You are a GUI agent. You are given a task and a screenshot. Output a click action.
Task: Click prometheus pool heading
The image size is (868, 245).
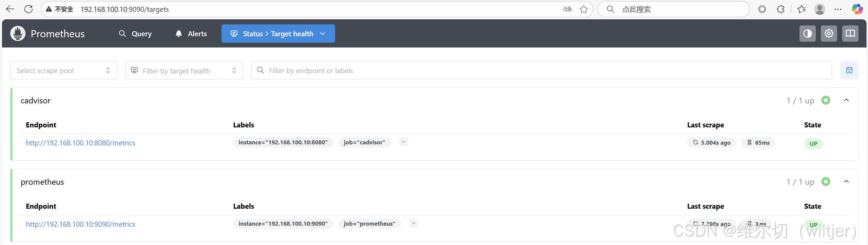(42, 182)
